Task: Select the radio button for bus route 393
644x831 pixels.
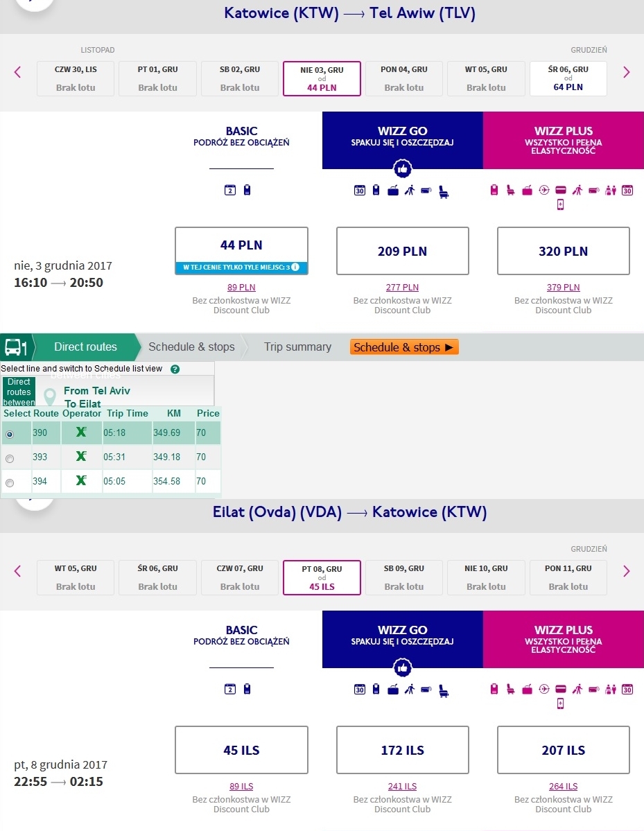Action: coord(10,459)
